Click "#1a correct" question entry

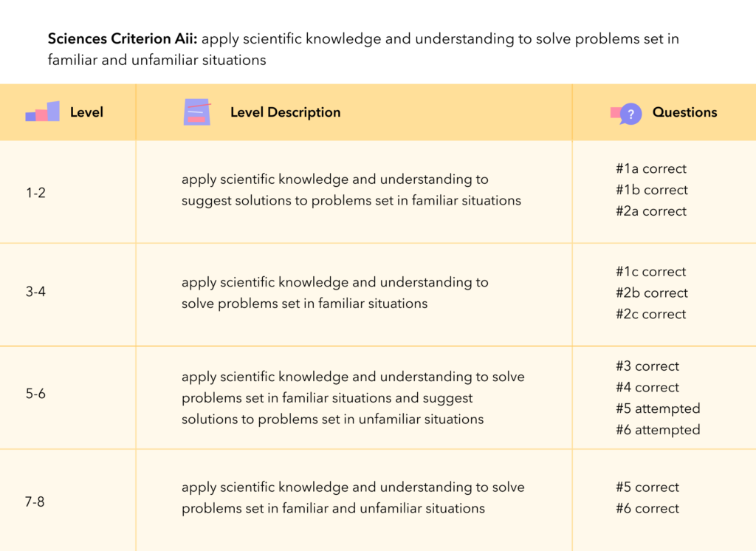[650, 168]
